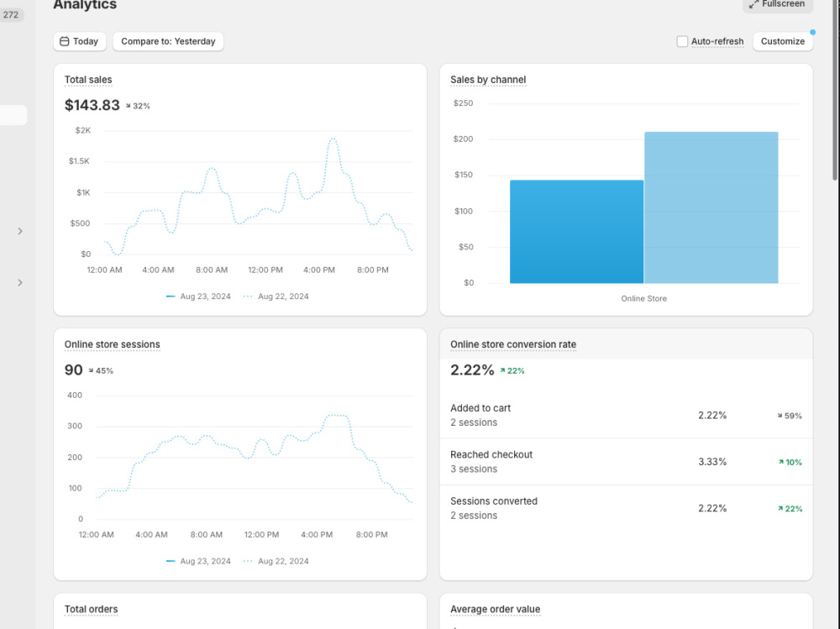Click the 22% increase on Sessions converted
840x629 pixels.
click(790, 509)
